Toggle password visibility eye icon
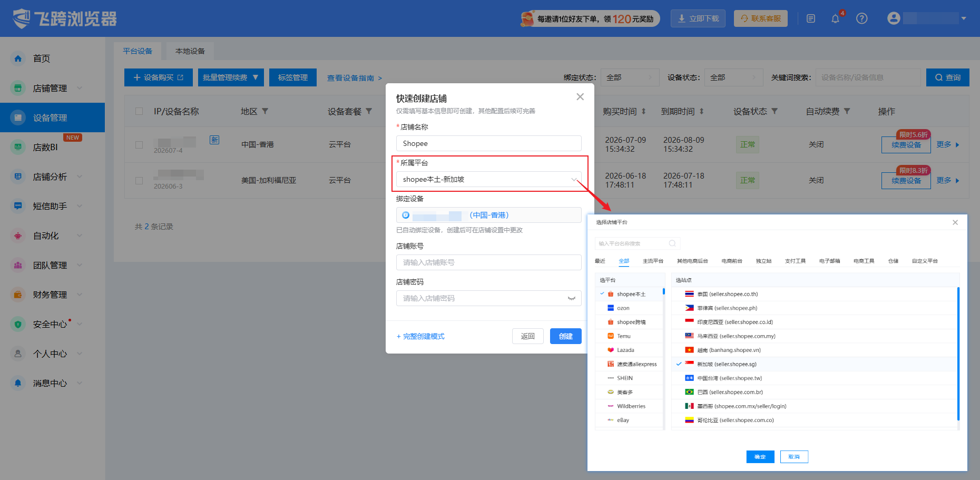 click(571, 298)
